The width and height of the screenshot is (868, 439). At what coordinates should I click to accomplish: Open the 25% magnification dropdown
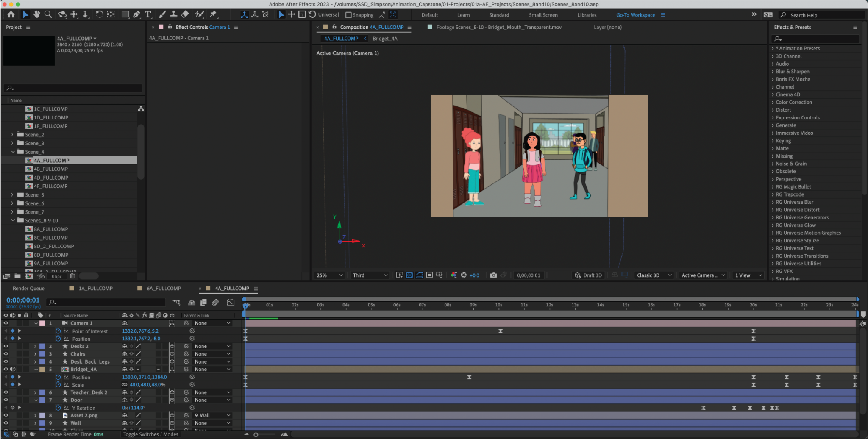(329, 275)
